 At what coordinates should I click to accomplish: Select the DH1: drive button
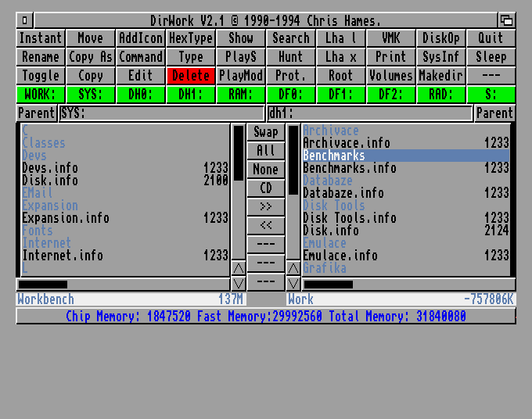pyautogui.click(x=190, y=95)
